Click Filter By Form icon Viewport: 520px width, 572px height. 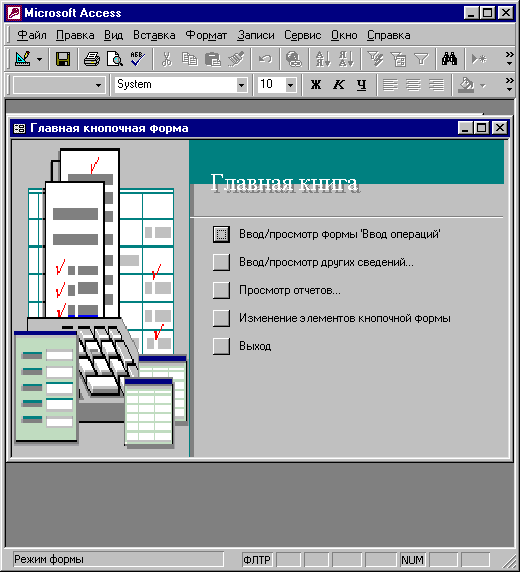pos(398,59)
